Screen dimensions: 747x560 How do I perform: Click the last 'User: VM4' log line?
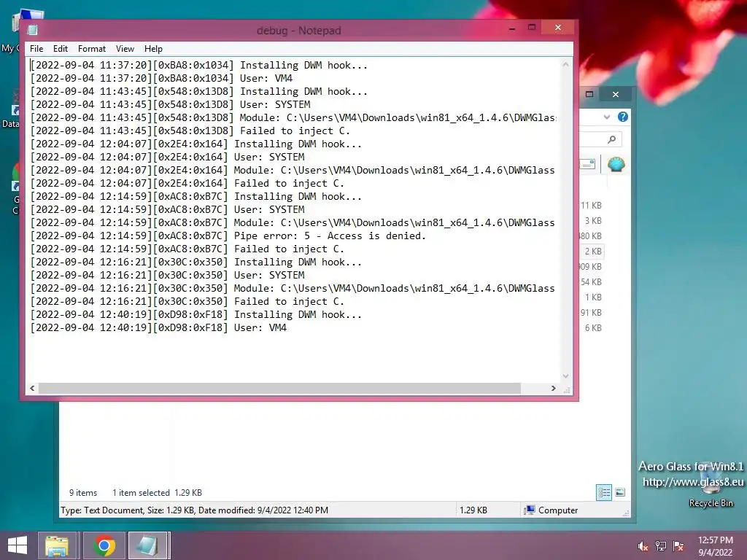[x=158, y=327]
